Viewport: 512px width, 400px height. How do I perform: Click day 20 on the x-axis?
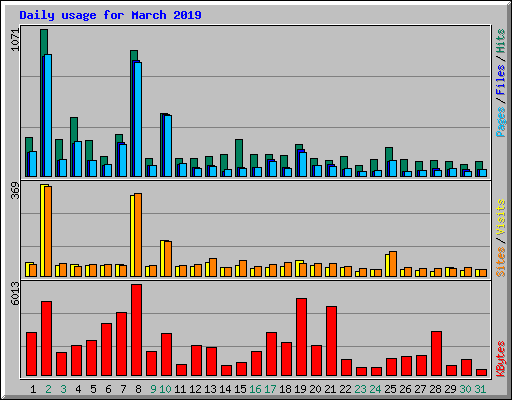(x=315, y=389)
